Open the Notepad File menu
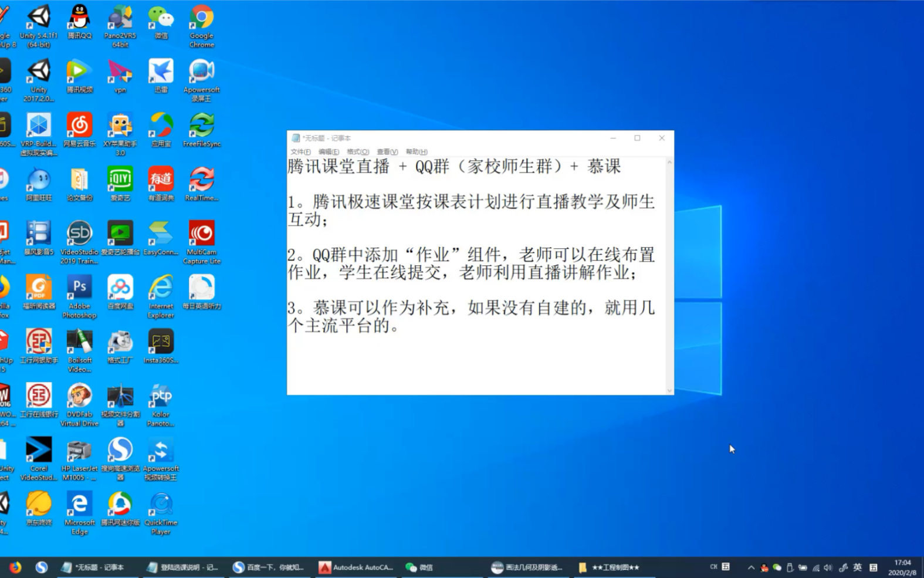 [300, 151]
